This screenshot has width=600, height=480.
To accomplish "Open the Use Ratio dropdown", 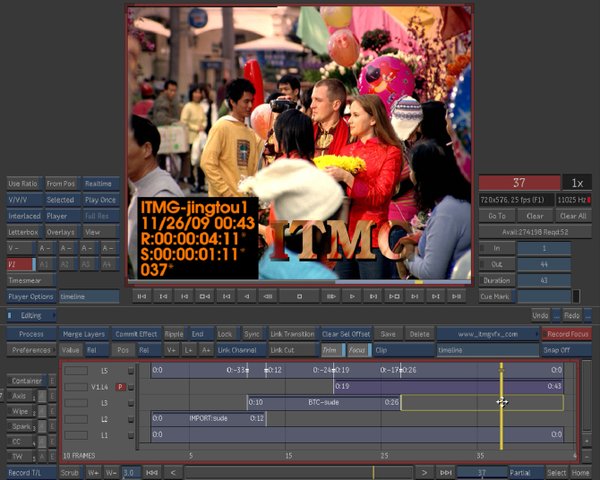I will [x=23, y=184].
